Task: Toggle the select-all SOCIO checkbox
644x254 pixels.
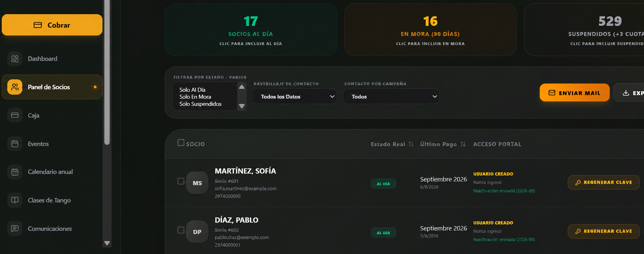Action: pos(181,143)
